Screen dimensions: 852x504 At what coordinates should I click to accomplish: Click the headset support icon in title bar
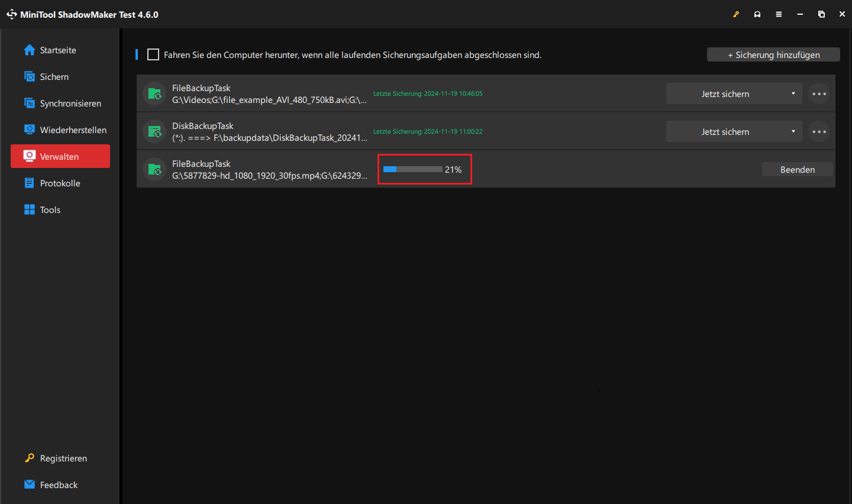[x=757, y=14]
